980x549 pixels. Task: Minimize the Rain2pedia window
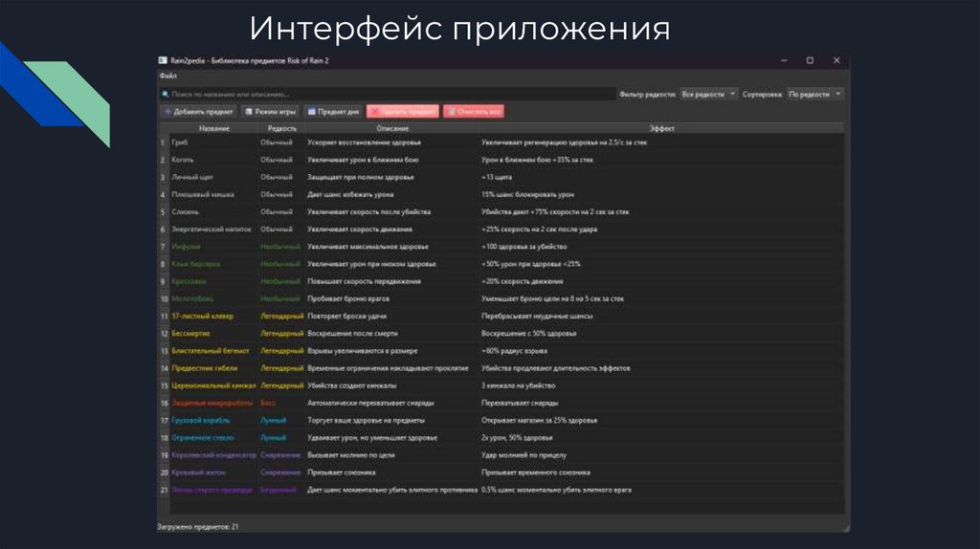pyautogui.click(x=784, y=60)
